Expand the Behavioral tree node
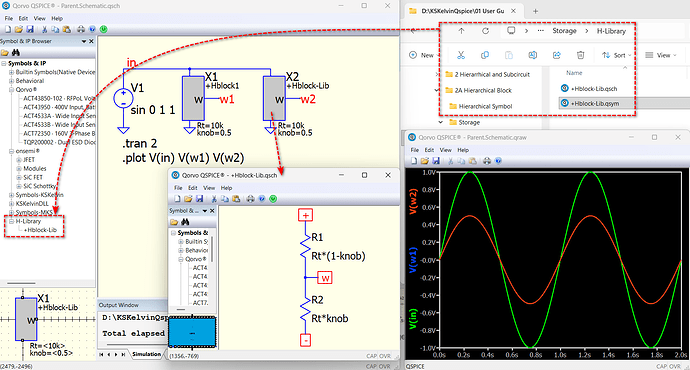The width and height of the screenshot is (690, 370). pyautogui.click(x=11, y=81)
